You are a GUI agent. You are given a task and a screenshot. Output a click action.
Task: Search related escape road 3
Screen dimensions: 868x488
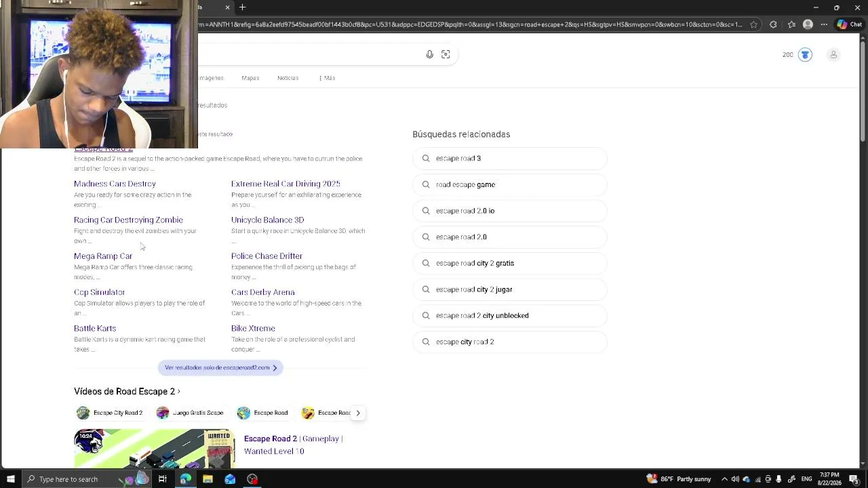(x=509, y=158)
